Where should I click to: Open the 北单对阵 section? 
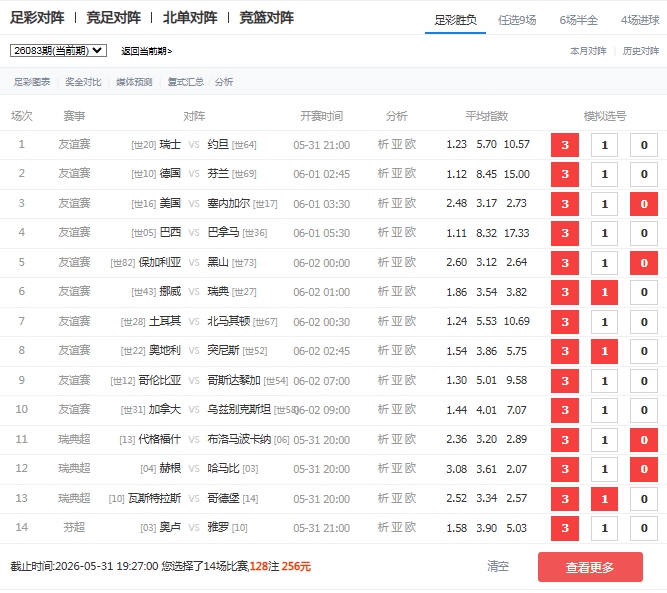pyautogui.click(x=190, y=18)
